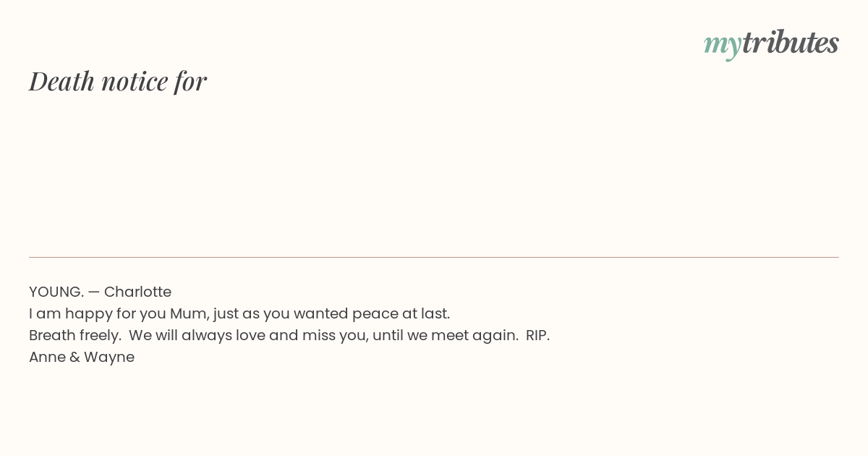Viewport: 868px width, 456px height.
Task: Click the "RIP." text
Action: pos(537,335)
